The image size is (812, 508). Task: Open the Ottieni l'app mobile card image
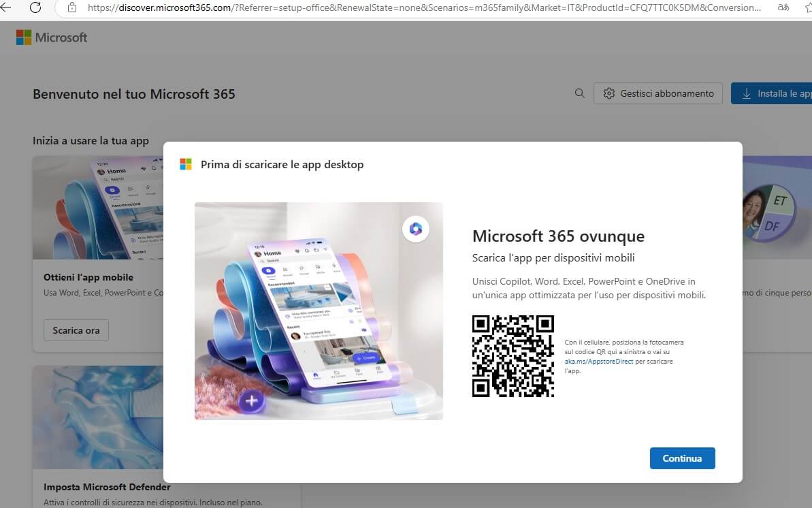[x=99, y=208]
